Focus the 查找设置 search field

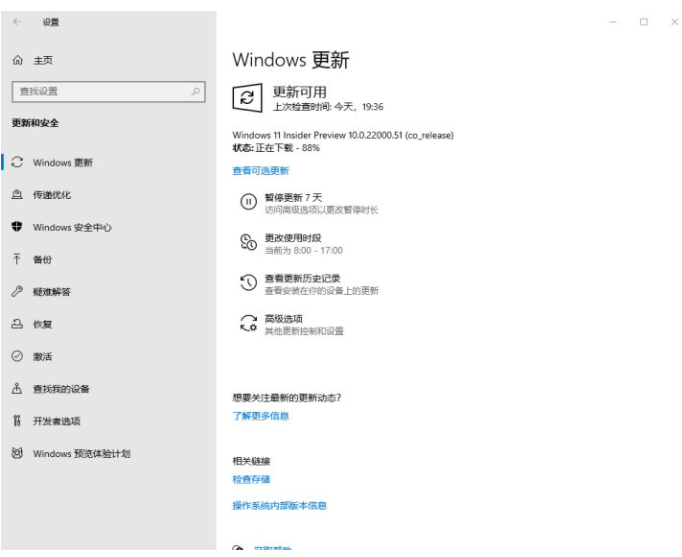point(100,92)
